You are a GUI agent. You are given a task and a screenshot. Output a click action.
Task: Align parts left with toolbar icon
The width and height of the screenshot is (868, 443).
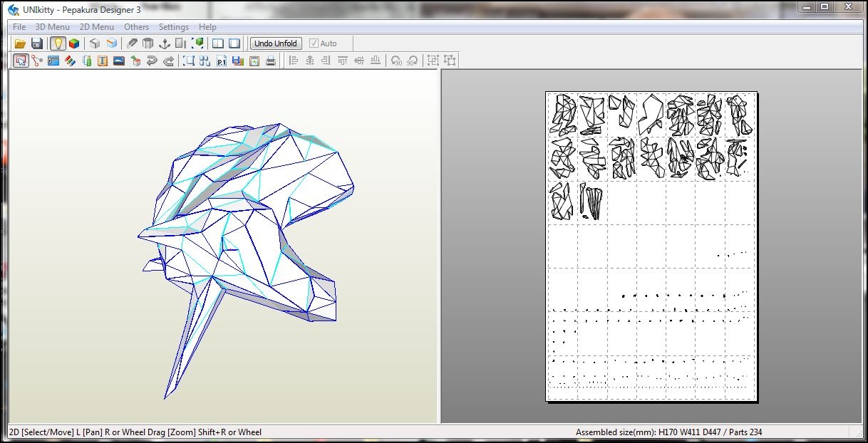[293, 61]
